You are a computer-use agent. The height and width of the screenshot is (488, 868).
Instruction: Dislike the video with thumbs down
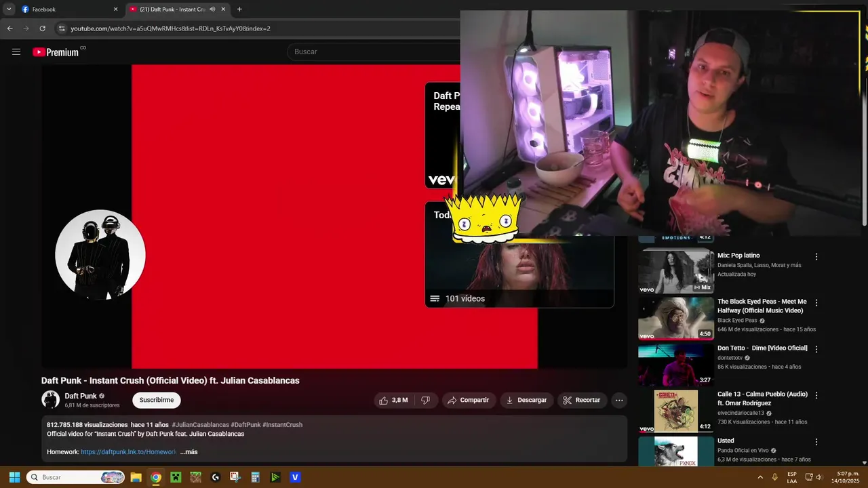coord(425,400)
